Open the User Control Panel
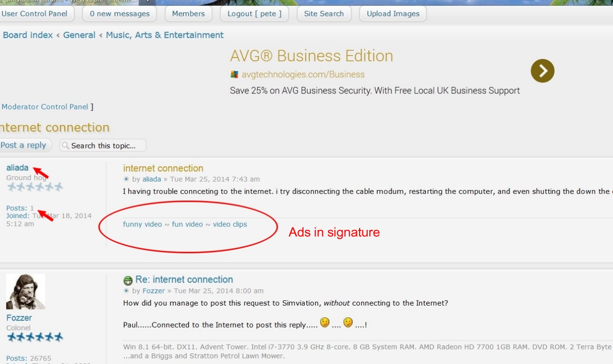This screenshot has width=613, height=364. tap(34, 14)
